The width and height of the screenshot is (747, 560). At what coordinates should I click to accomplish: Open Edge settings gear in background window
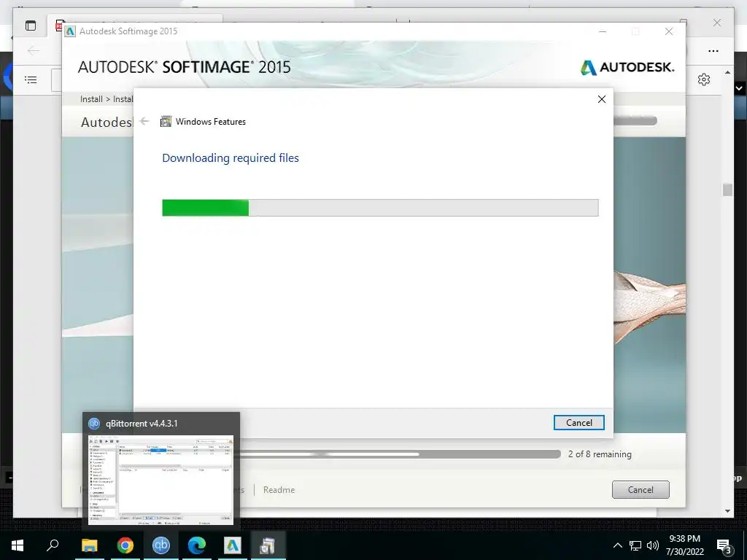click(704, 79)
